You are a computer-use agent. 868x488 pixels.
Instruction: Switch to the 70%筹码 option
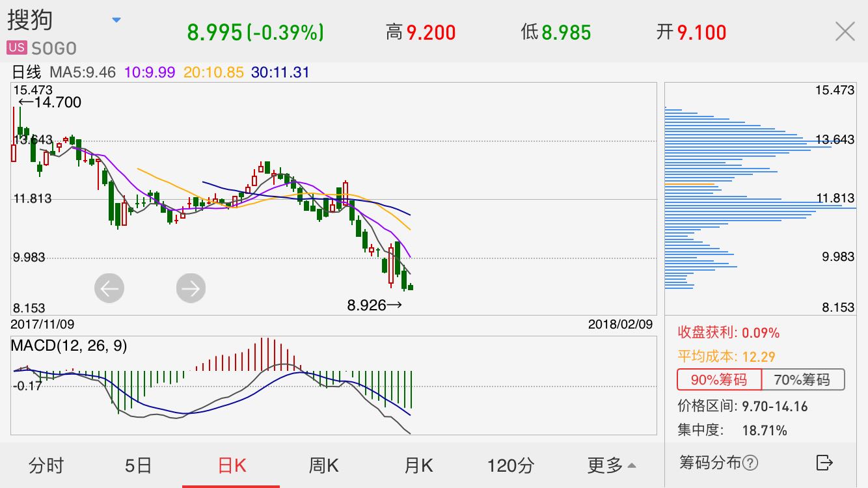click(x=803, y=379)
